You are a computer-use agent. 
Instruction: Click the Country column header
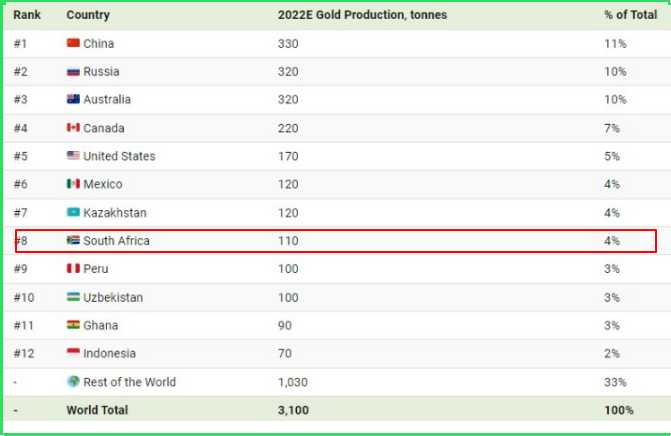point(88,15)
